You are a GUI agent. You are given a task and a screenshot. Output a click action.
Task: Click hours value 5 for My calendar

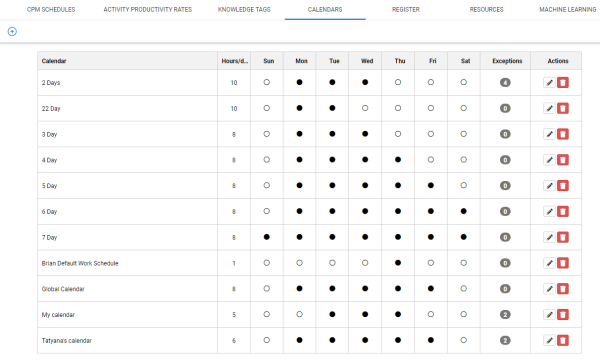(x=234, y=315)
